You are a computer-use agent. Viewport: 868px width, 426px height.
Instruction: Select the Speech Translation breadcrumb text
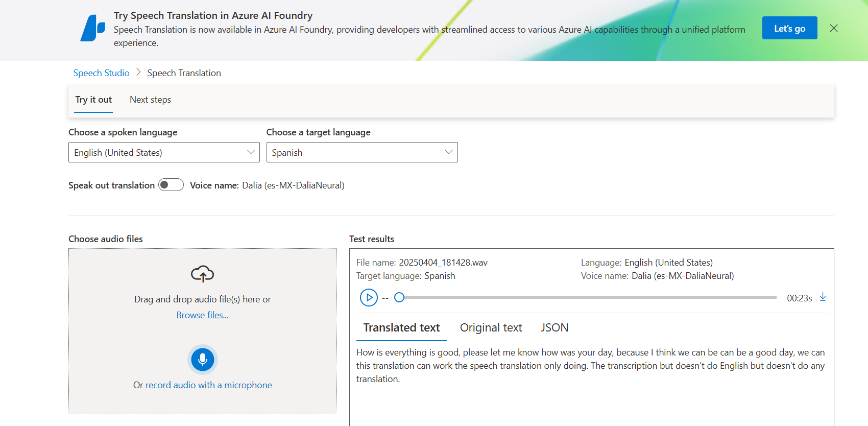pos(184,73)
